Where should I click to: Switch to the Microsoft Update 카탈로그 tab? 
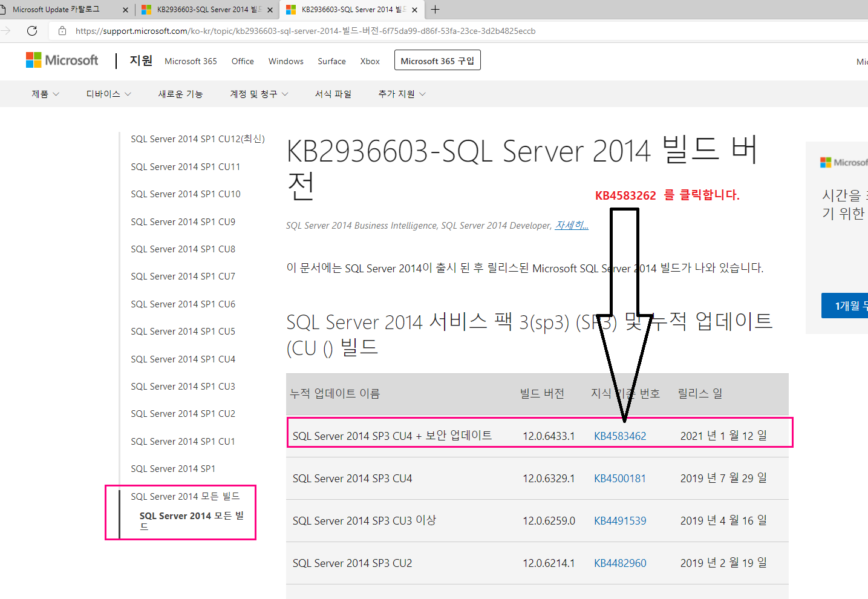pyautogui.click(x=56, y=10)
